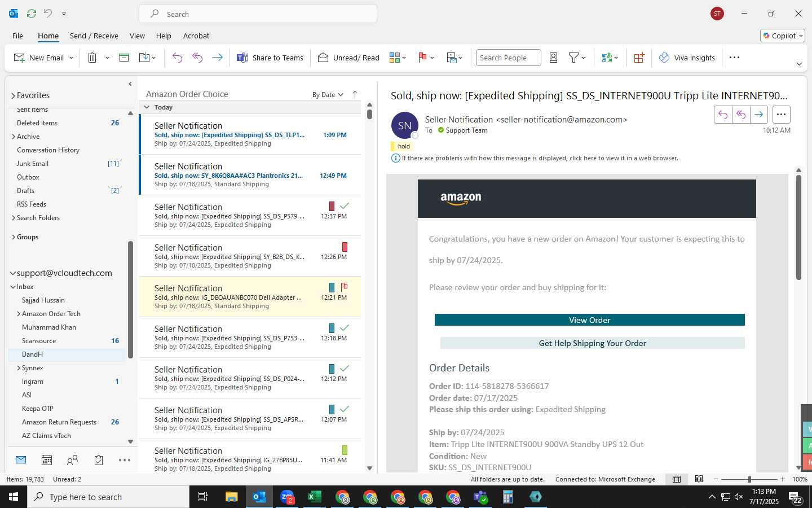Open the Acrobat tab
This screenshot has width=812, height=508.
[196, 36]
